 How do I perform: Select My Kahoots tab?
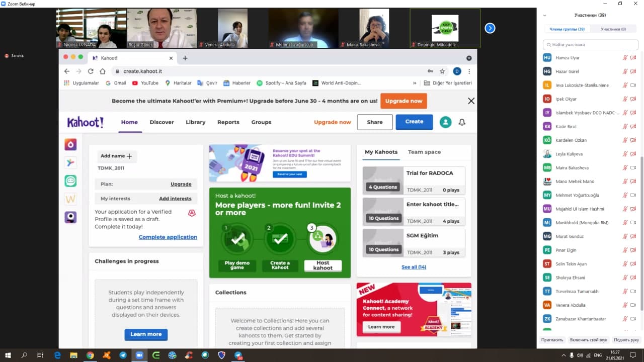pyautogui.click(x=381, y=152)
